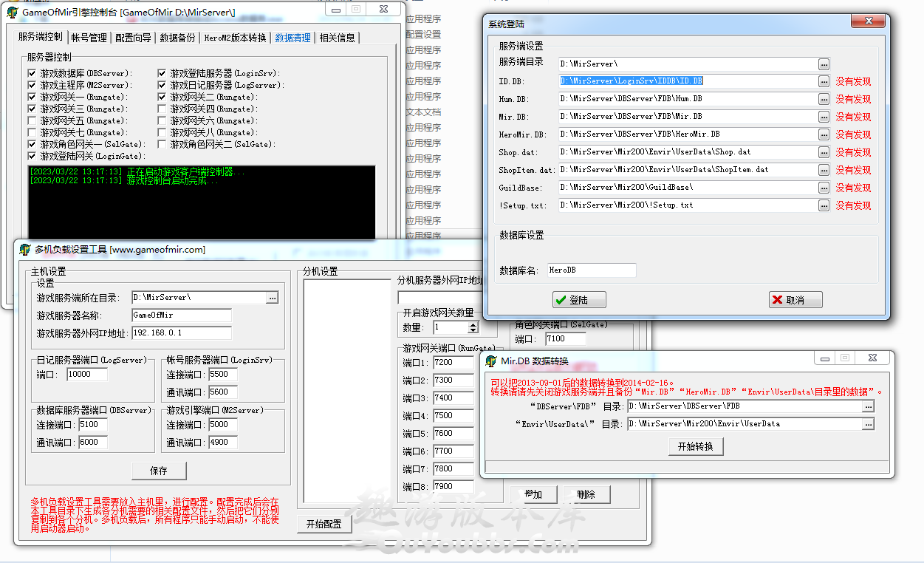The height and width of the screenshot is (563, 924).
Task: Click browse button for ID.DB path
Action: 824,81
